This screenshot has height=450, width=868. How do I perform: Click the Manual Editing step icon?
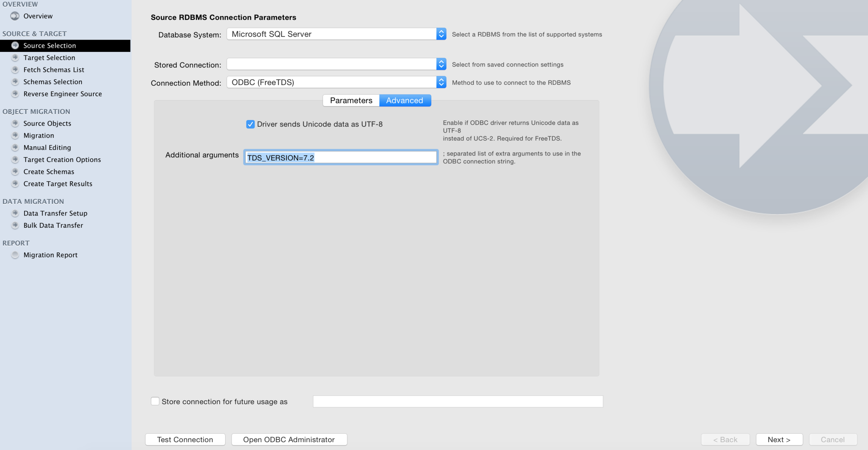click(x=15, y=147)
